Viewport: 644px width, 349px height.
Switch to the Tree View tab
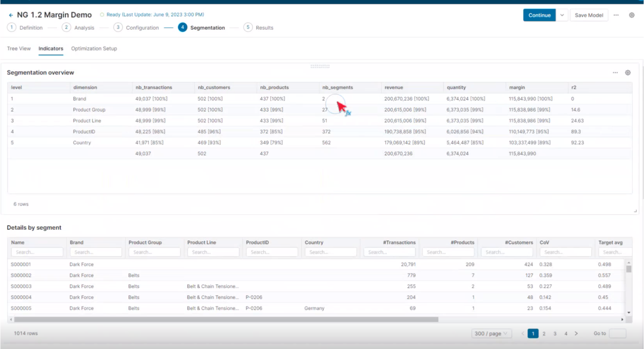point(19,48)
